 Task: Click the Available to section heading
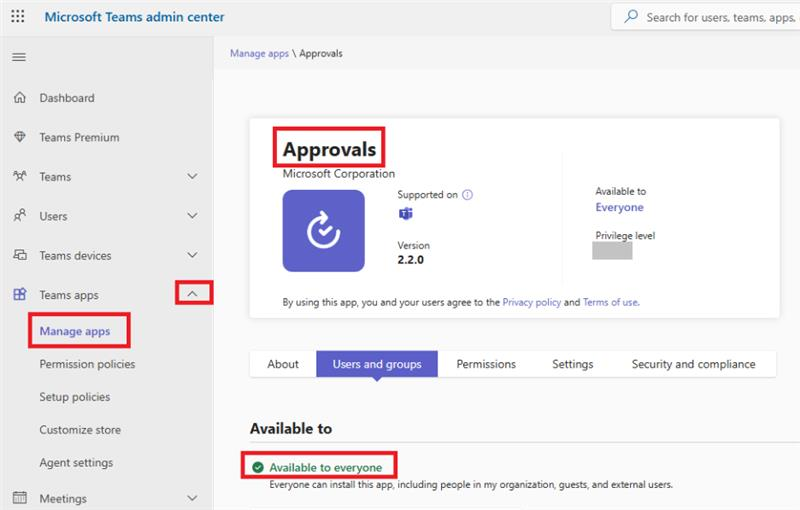[x=291, y=429]
